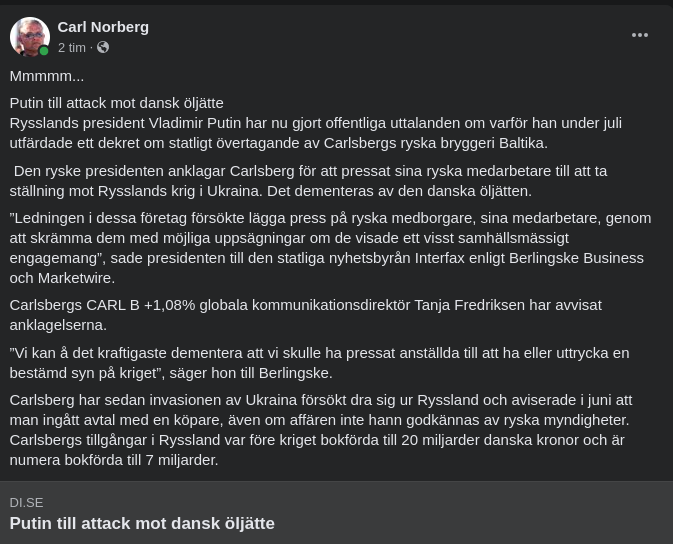Click the "Mmmmm..." opening line
The image size is (673, 544).
47,76
